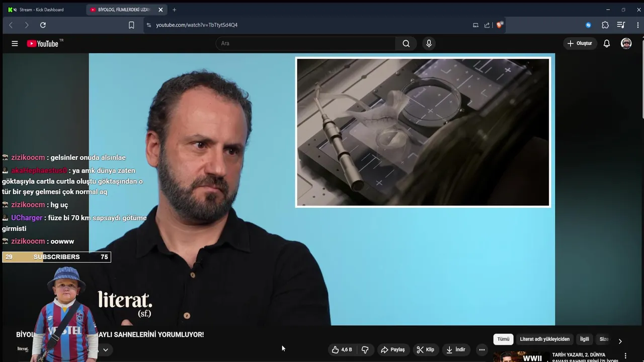Click the zizikoocm 'hg uç' message
The image size is (644, 362).
point(35,205)
